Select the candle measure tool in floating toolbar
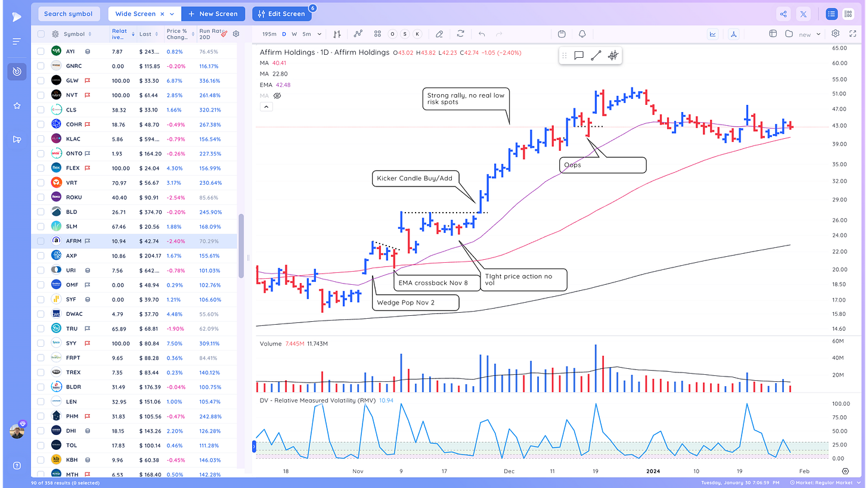Image resolution: width=868 pixels, height=488 pixels. 613,55
